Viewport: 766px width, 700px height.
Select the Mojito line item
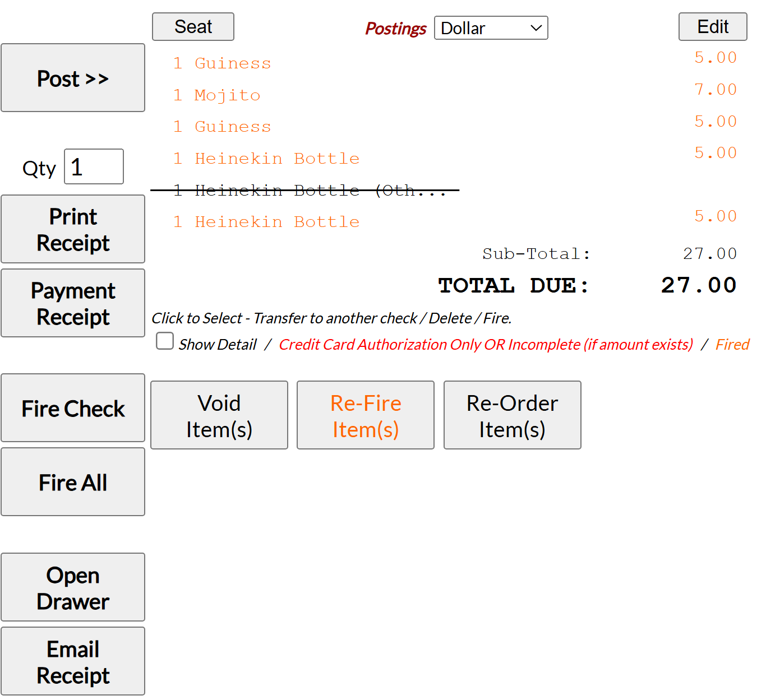[x=227, y=95]
